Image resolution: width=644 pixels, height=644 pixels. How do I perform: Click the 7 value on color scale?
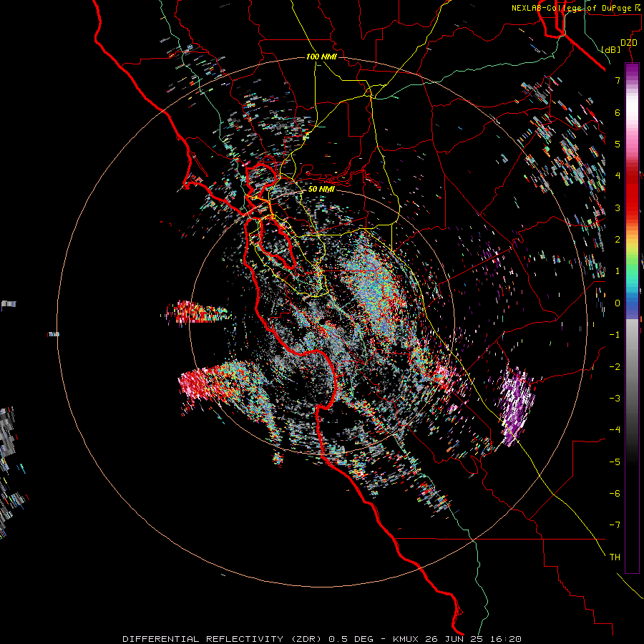(618, 80)
